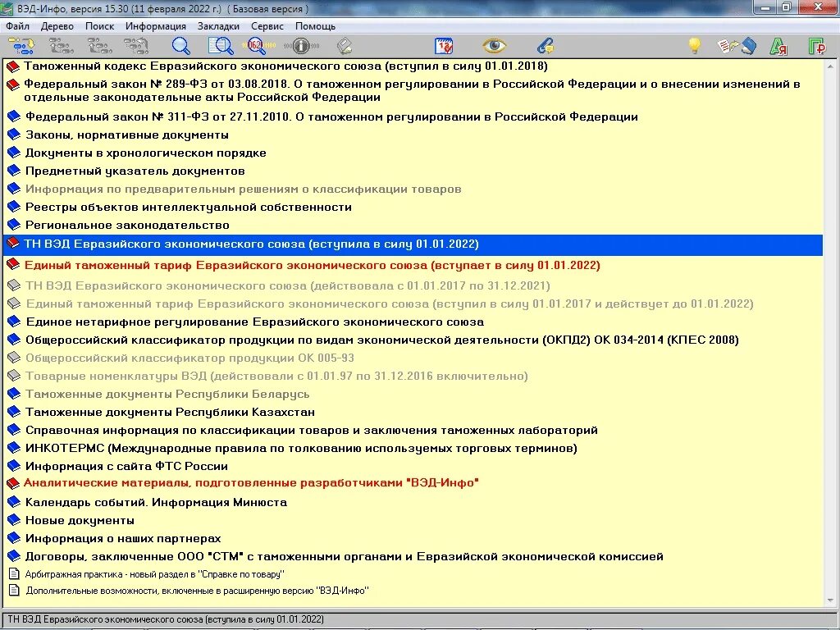Open the code search icon showing 062
The image size is (840, 630).
point(258,46)
